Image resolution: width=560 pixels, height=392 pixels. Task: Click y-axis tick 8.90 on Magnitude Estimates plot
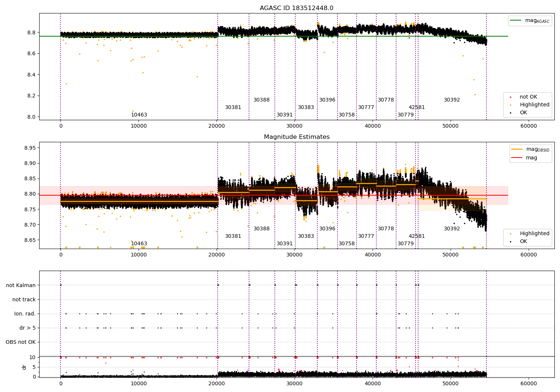pyautogui.click(x=30, y=164)
